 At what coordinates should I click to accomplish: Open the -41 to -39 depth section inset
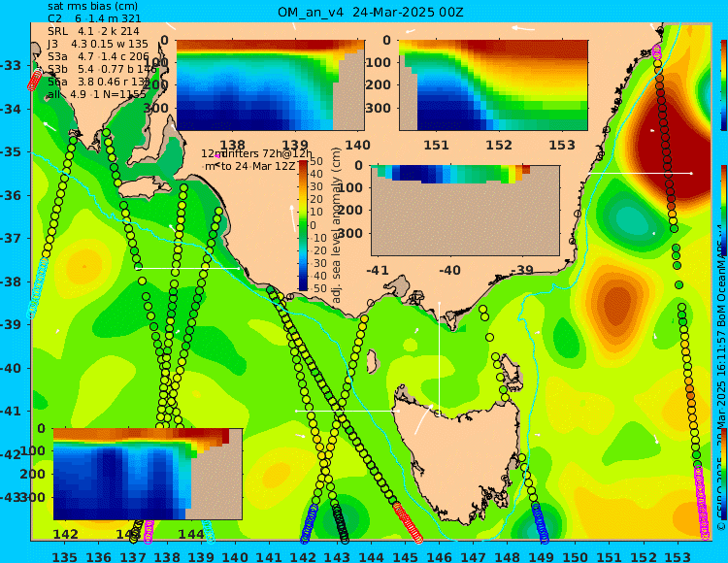click(465, 211)
